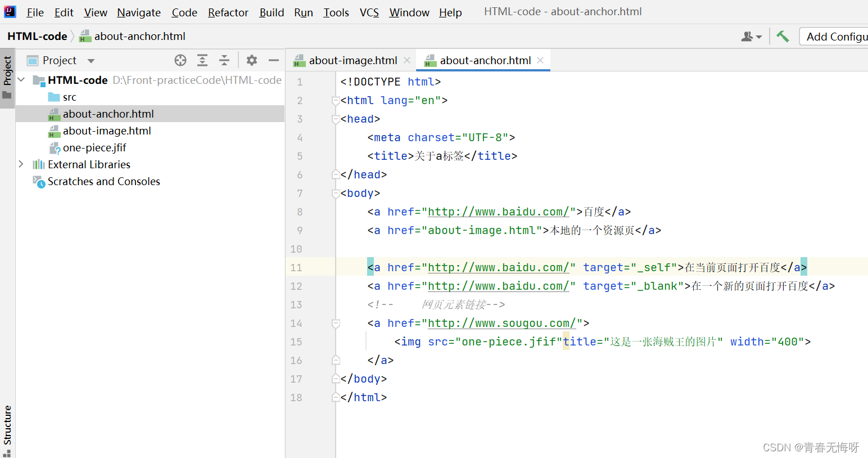The height and width of the screenshot is (458, 868).
Task: Open the Run menu
Action: tap(304, 12)
